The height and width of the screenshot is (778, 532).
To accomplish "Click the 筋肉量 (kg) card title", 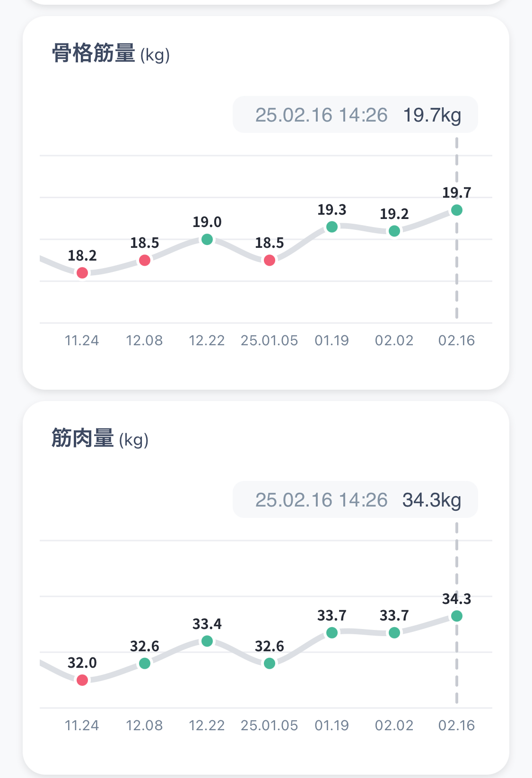I will [100, 438].
